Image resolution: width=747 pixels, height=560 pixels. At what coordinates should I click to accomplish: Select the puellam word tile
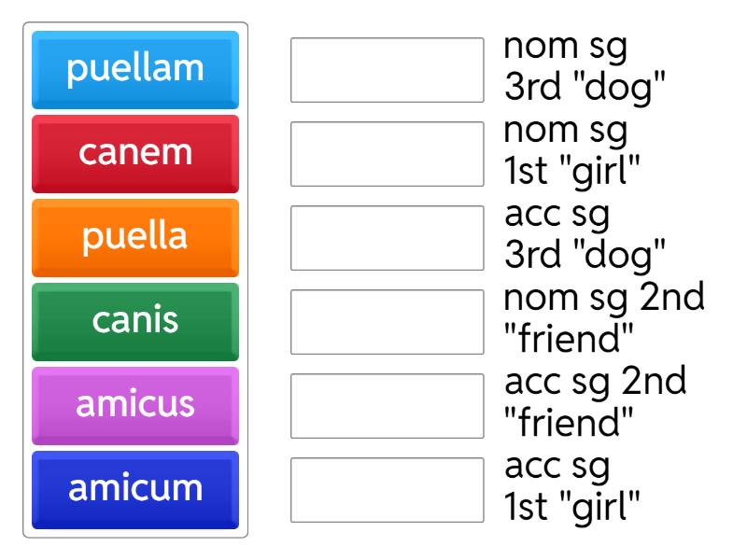(135, 70)
